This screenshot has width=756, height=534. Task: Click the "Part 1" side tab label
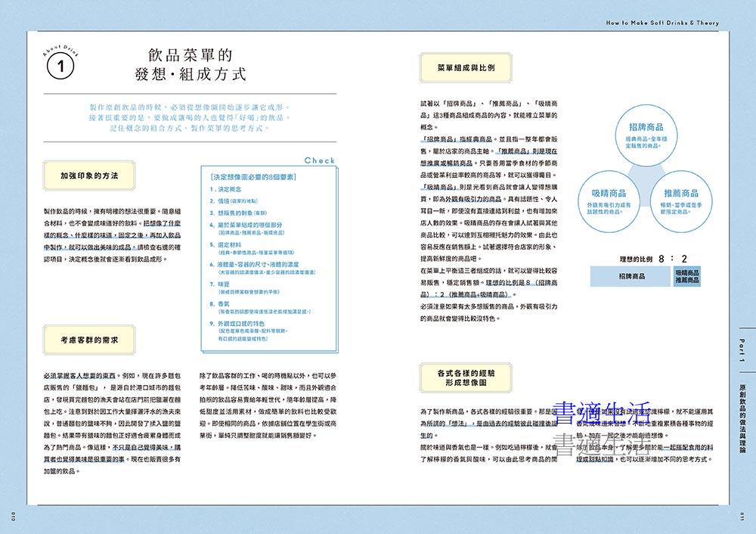point(742,350)
